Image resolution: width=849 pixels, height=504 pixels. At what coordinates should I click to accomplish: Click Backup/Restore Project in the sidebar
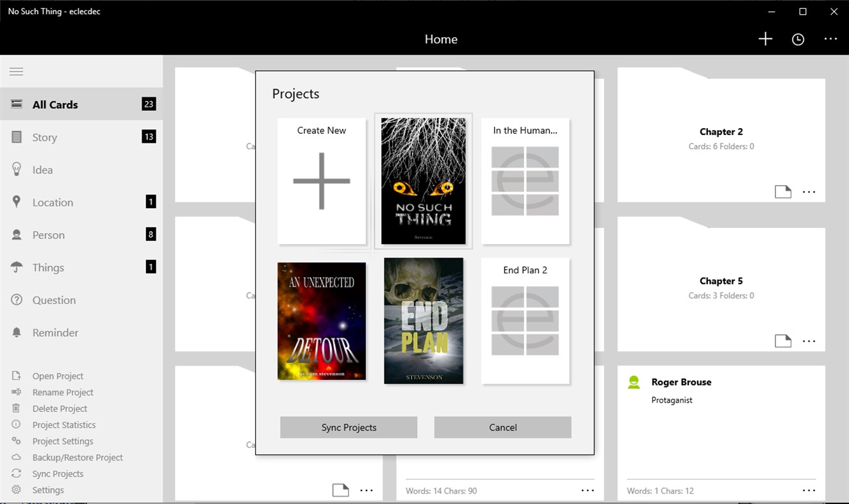(x=78, y=457)
